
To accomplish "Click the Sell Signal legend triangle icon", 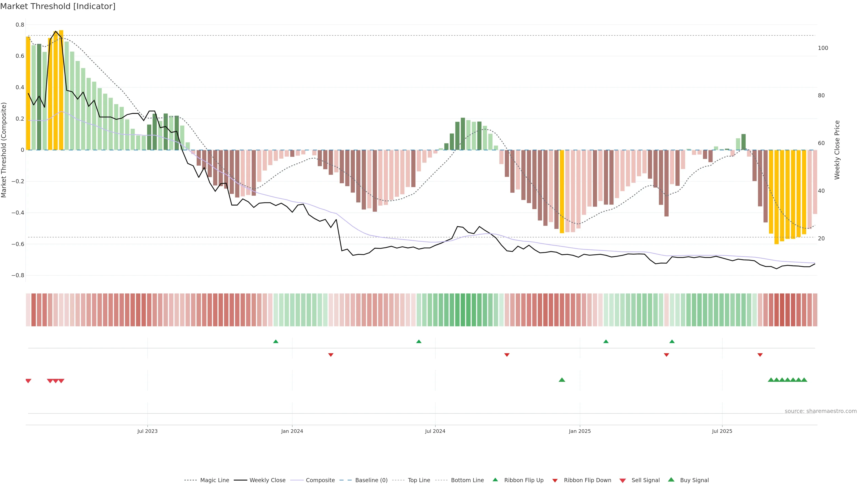I will click(x=623, y=481).
